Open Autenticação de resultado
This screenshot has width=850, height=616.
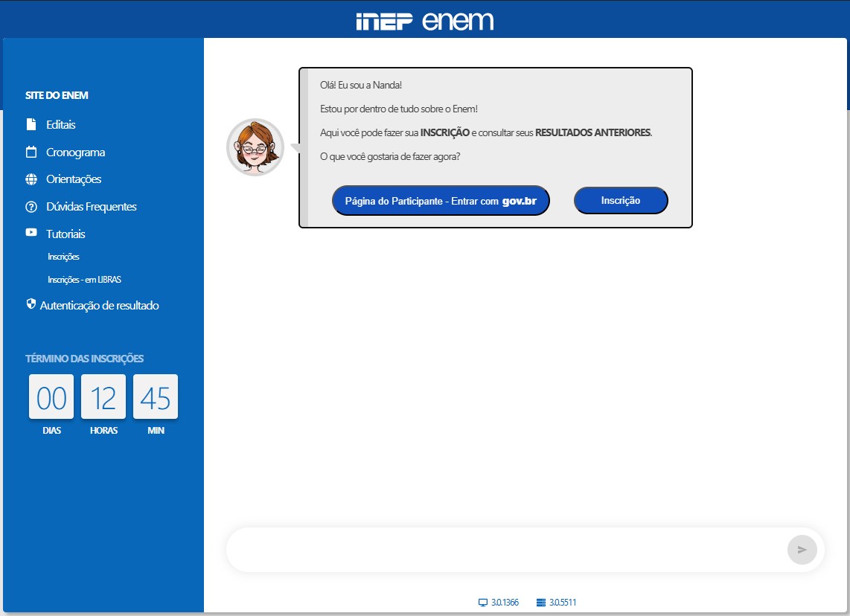click(x=99, y=306)
